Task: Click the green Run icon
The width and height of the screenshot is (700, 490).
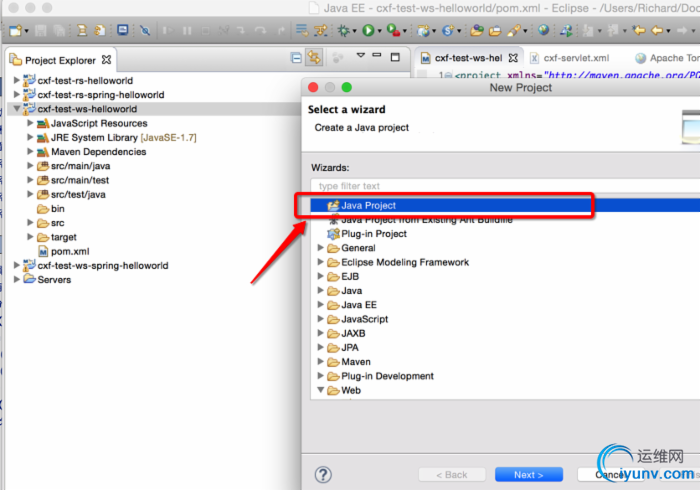Action: [x=368, y=30]
